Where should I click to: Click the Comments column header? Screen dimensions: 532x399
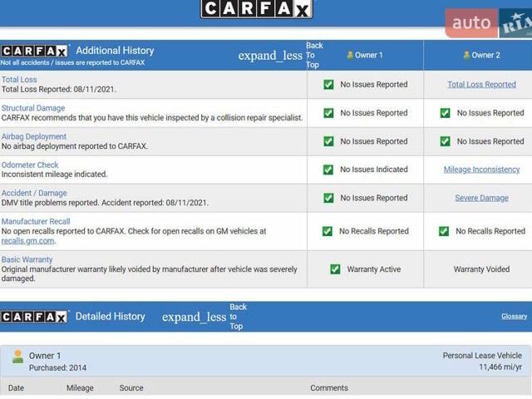[x=329, y=388]
